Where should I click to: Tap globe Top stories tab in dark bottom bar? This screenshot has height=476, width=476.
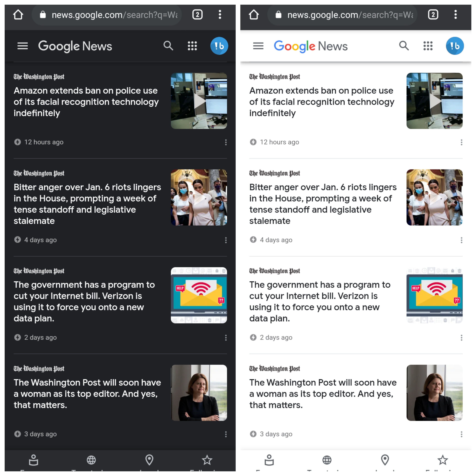click(x=91, y=460)
